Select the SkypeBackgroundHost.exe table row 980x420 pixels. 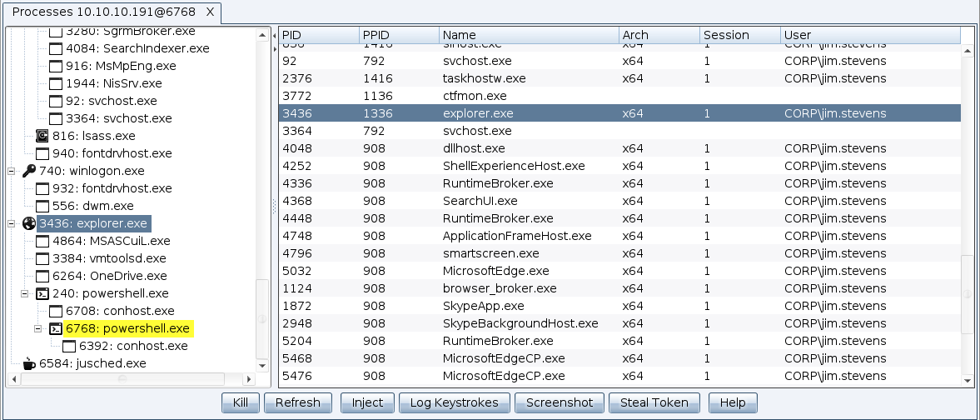619,323
